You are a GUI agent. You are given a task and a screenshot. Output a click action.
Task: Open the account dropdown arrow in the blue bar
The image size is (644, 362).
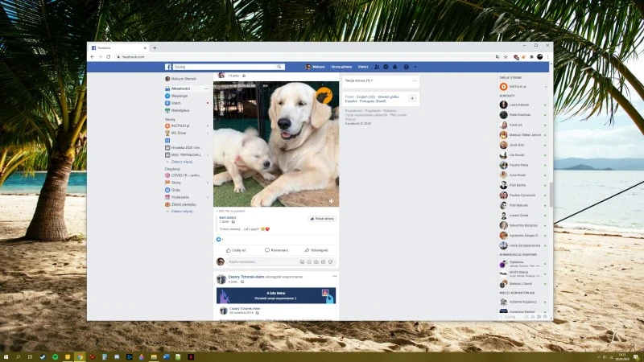coord(415,67)
